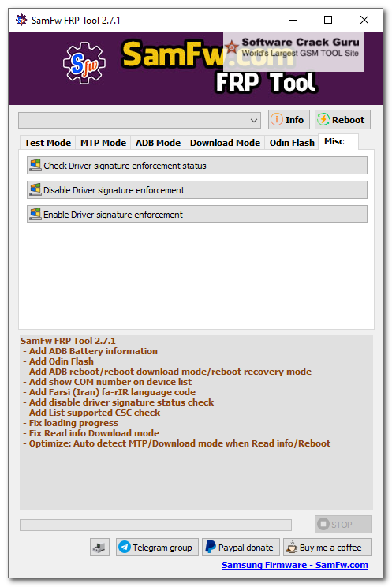Open the device selection dropdown
The height and width of the screenshot is (587, 392).
coord(140,120)
